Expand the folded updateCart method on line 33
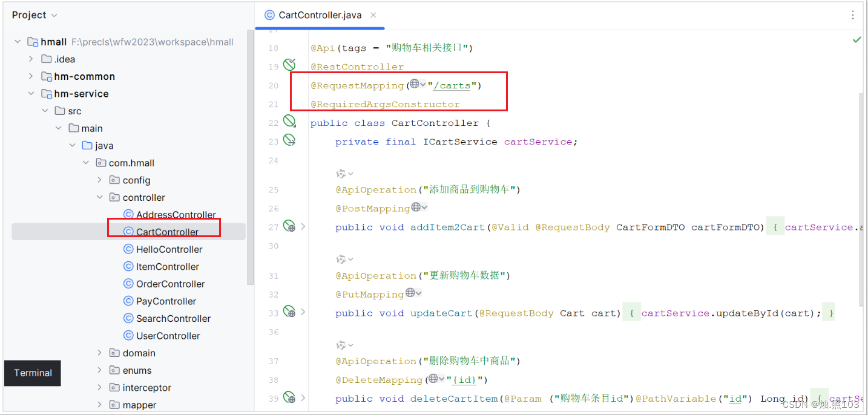The height and width of the screenshot is (415, 868). [303, 313]
